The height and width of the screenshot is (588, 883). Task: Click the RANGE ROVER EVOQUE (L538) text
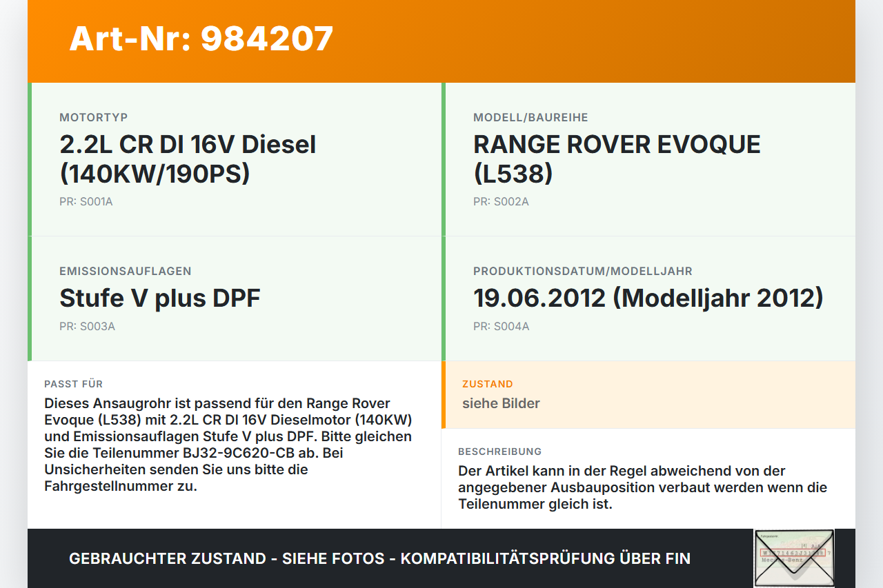point(616,159)
